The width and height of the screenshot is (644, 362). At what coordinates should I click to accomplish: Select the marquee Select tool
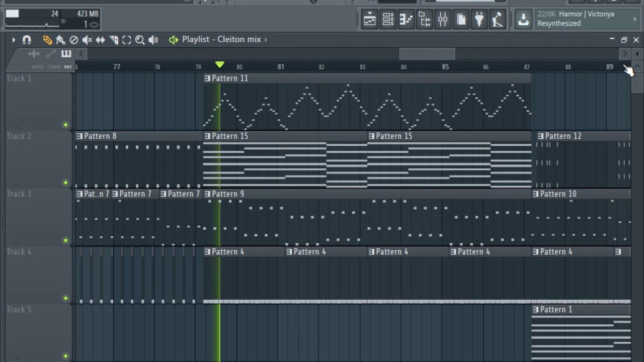[x=127, y=40]
